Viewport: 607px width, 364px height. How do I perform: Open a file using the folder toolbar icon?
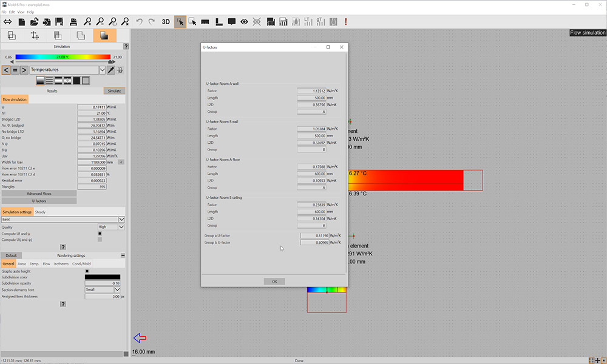34,22
